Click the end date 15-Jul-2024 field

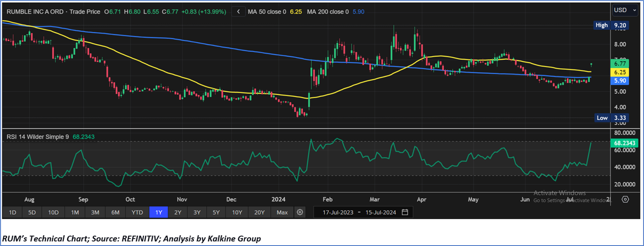tap(380, 212)
